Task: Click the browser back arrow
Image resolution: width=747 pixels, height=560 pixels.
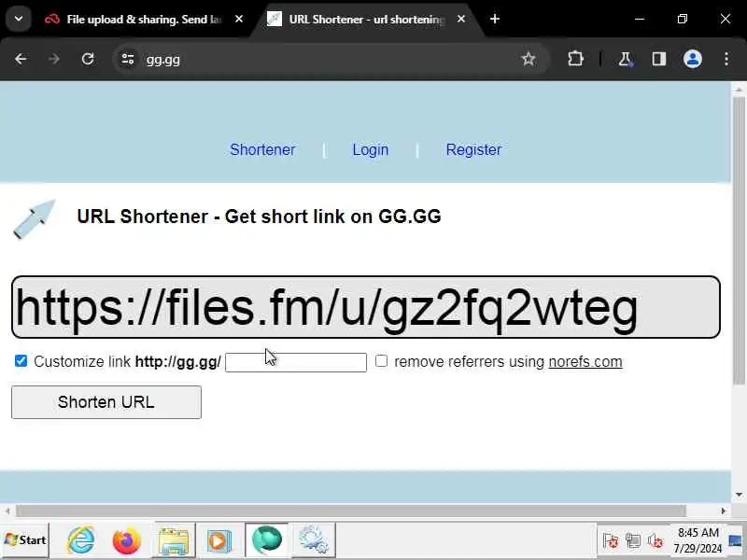Action: point(21,59)
